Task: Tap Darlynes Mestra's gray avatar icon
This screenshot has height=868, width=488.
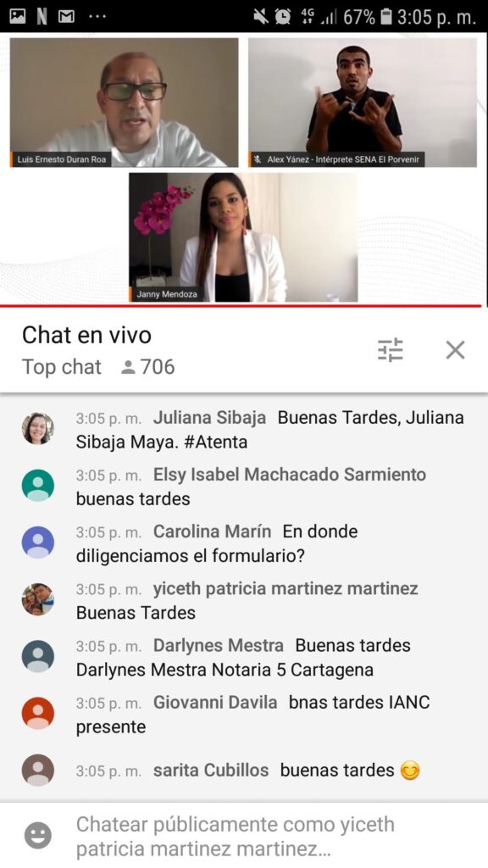Action: click(37, 657)
